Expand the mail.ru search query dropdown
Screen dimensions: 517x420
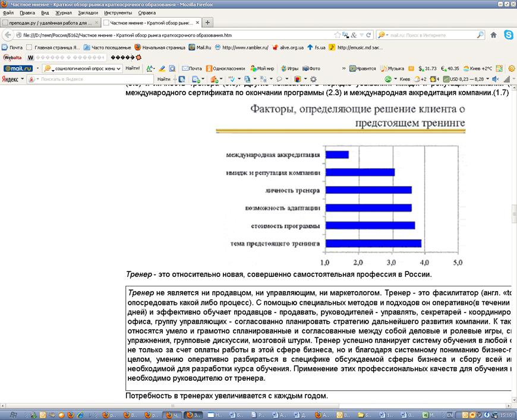click(x=118, y=68)
